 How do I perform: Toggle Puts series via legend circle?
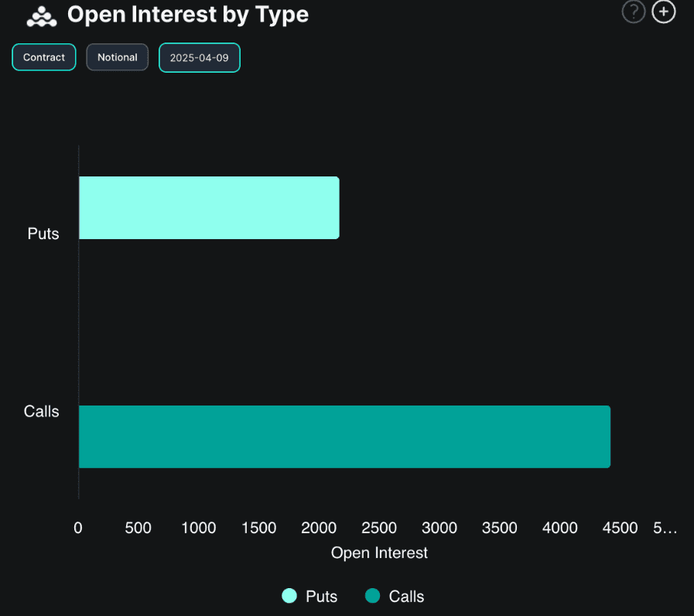(x=289, y=596)
